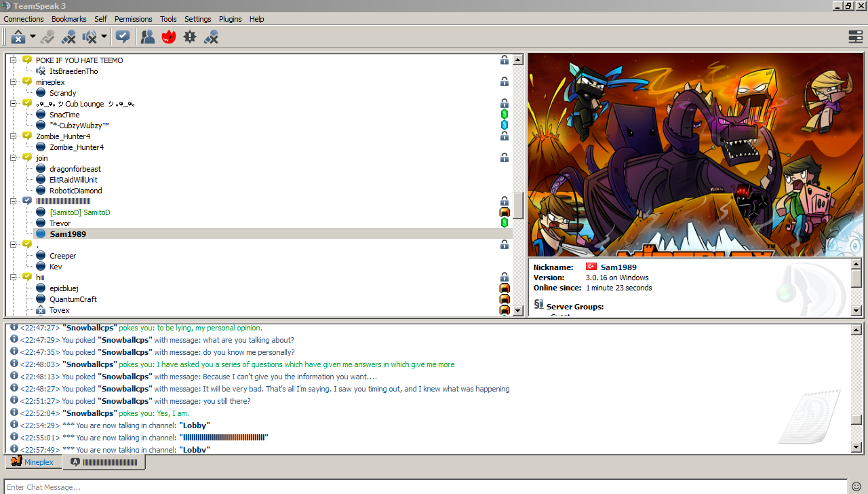Click yellow channel icon beside mineplex
The height and width of the screenshot is (494, 868).
pos(27,82)
